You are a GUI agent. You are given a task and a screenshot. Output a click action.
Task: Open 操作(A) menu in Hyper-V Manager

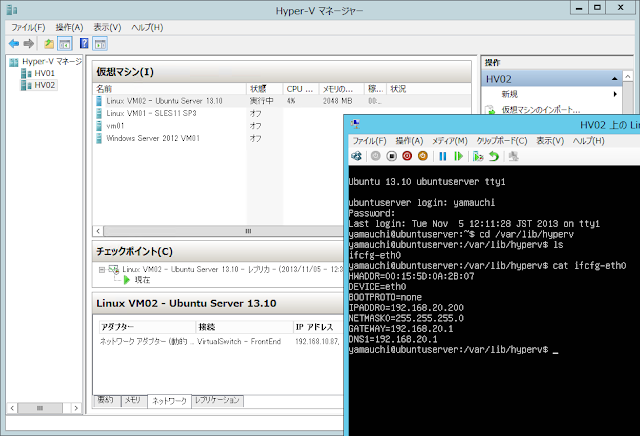69,27
